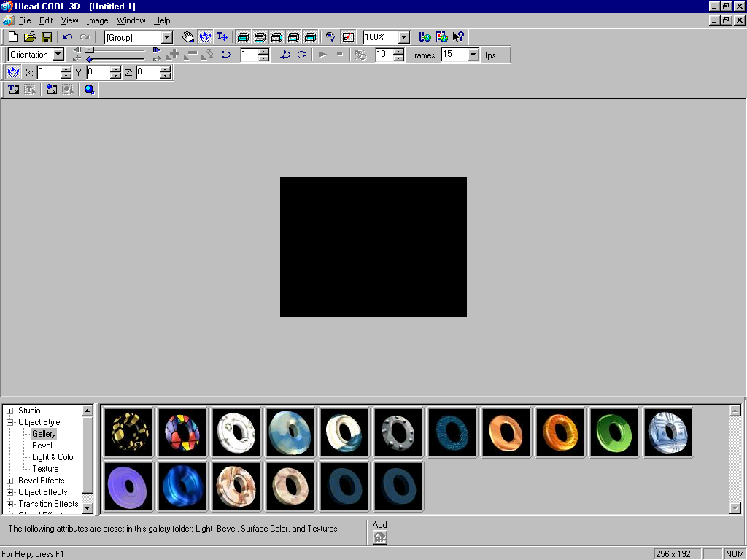Click the blue sphere icon in the object toolbar
The height and width of the screenshot is (560, 747).
click(89, 90)
